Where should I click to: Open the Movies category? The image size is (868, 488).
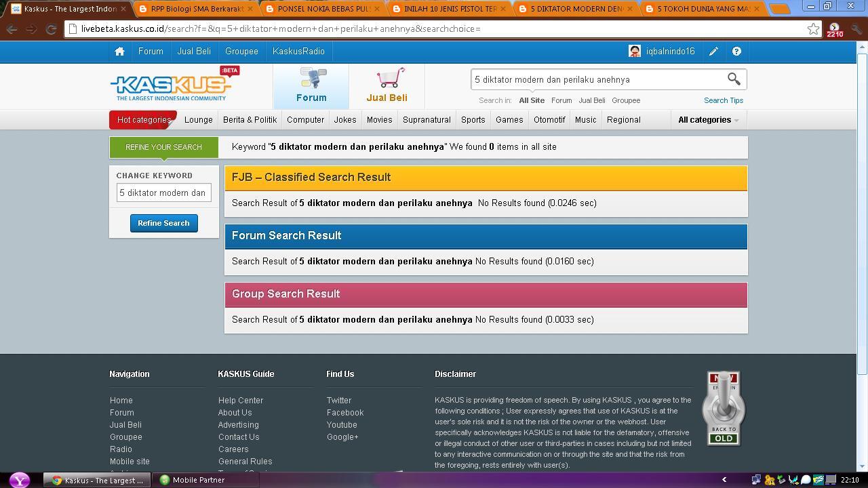click(x=379, y=120)
